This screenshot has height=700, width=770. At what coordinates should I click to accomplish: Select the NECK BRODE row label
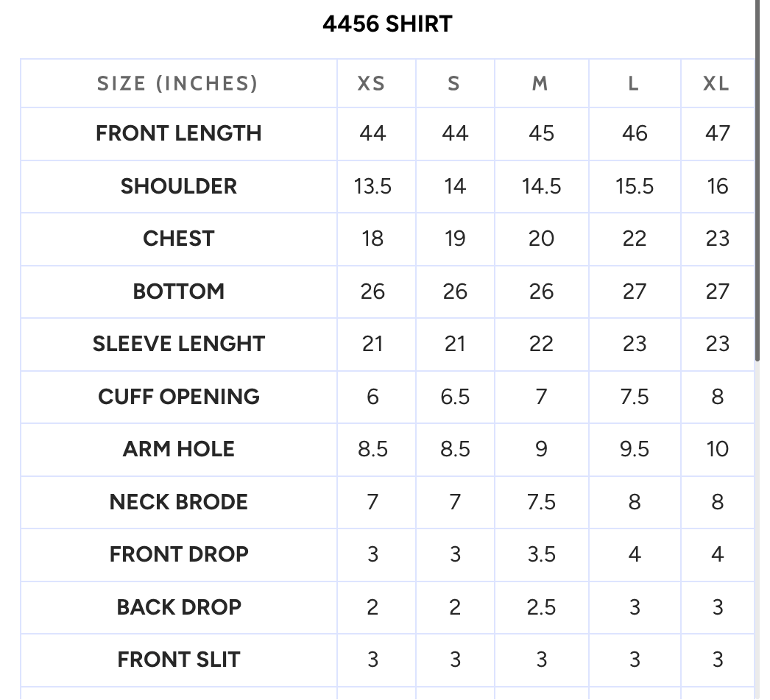click(x=178, y=502)
